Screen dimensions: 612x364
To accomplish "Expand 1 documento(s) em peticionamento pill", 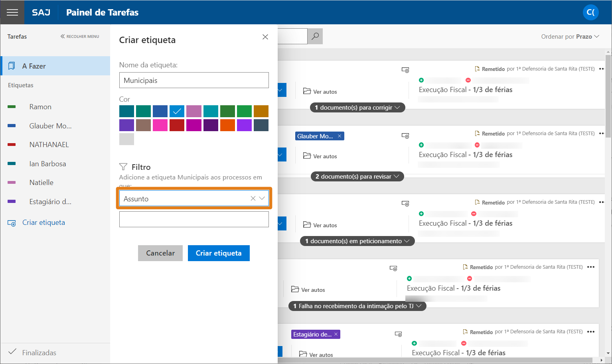I will 357,241.
